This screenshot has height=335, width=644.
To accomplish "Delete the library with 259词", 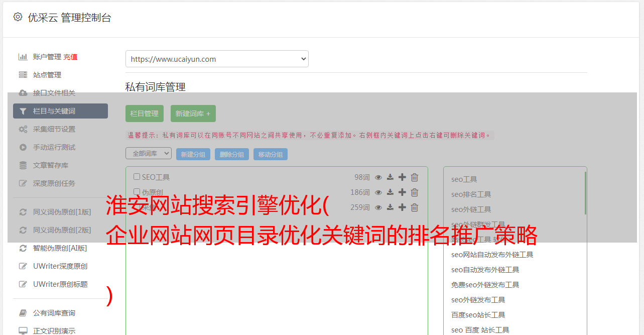I will point(415,207).
